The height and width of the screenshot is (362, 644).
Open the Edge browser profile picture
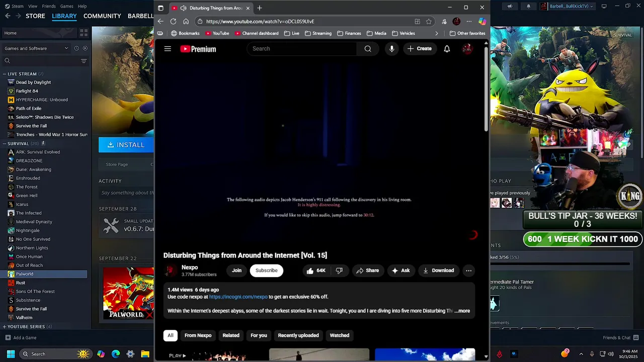(456, 22)
